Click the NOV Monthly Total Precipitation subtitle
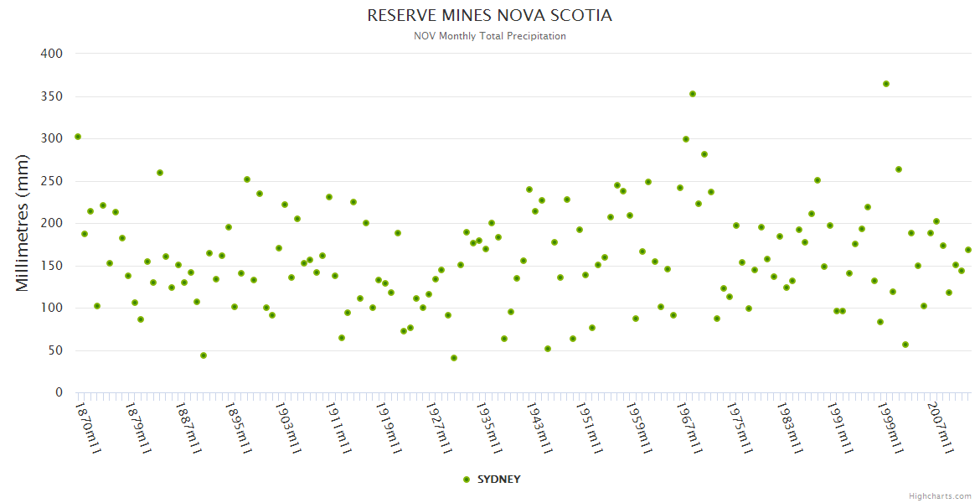The height and width of the screenshot is (503, 980). (x=489, y=36)
